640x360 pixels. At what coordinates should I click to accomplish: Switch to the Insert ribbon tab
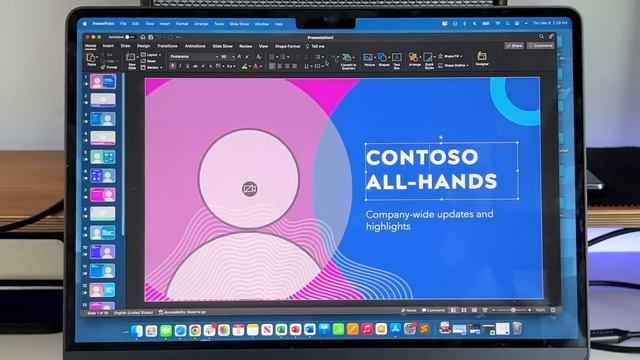tap(108, 46)
